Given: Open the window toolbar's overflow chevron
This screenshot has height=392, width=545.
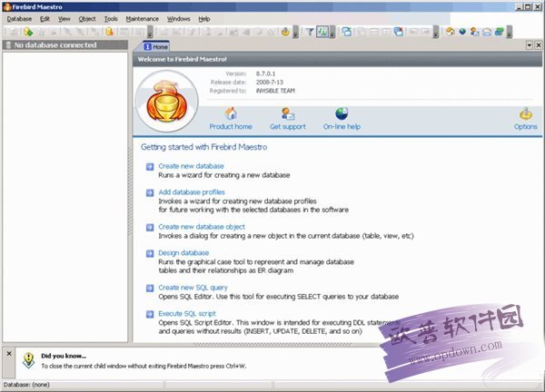Looking at the screenshot, I should point(436,33).
